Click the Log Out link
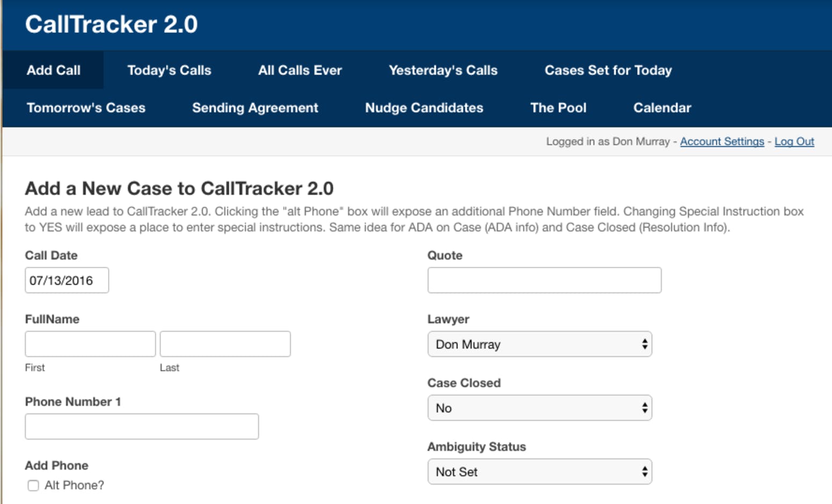This screenshot has width=832, height=504. (794, 141)
